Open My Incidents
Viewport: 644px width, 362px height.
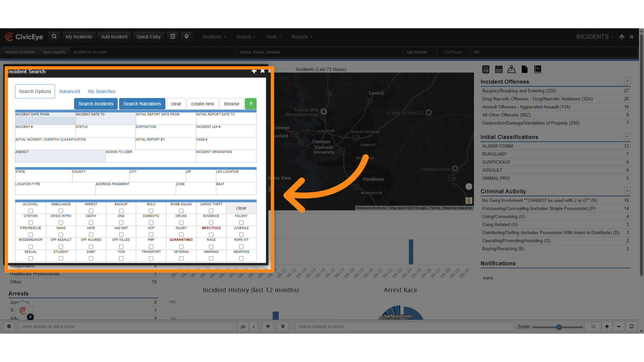[79, 37]
